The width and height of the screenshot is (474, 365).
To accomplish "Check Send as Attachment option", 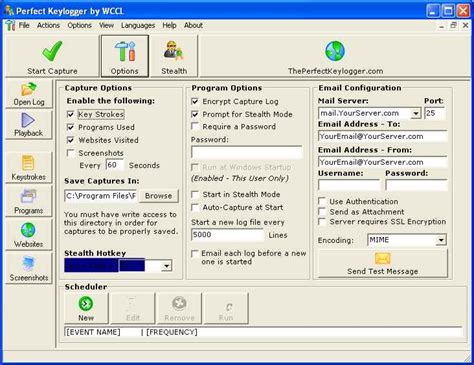I will [x=322, y=212].
